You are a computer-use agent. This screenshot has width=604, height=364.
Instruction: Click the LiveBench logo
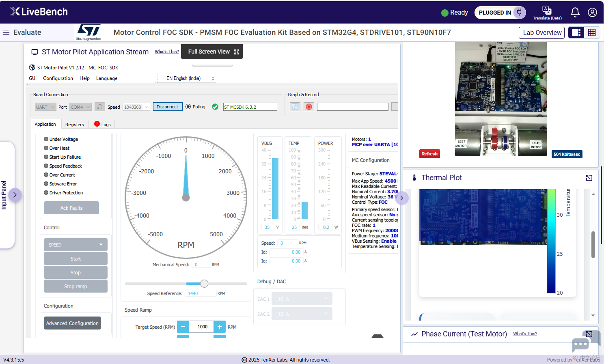pyautogui.click(x=39, y=12)
